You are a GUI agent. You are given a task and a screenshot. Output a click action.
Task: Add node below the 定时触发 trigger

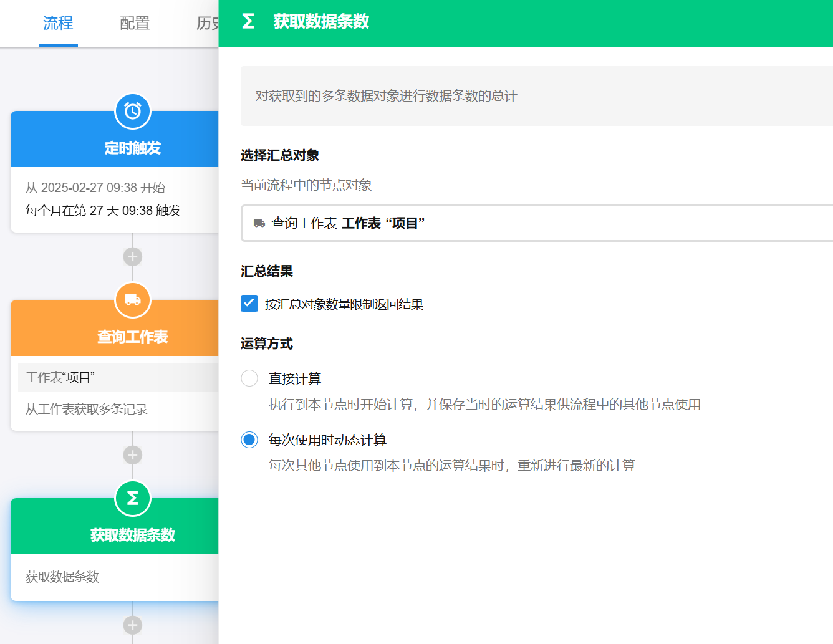click(x=133, y=257)
